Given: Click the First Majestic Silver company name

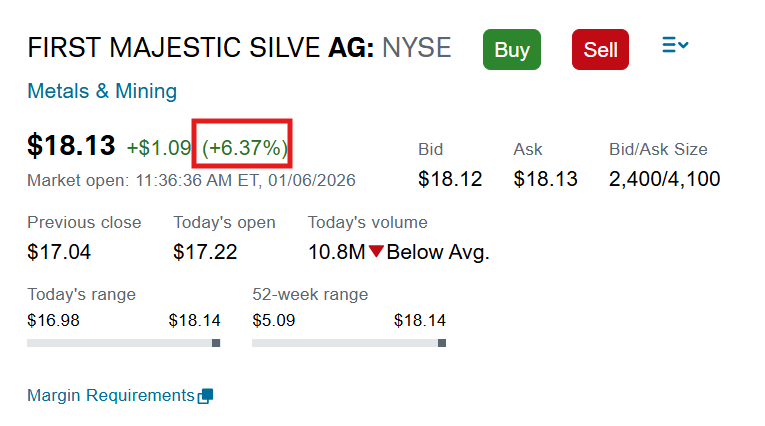Looking at the screenshot, I should pos(174,48).
